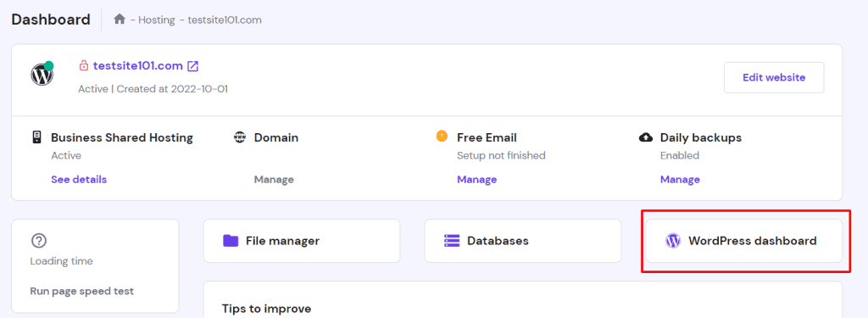Click the Active status under Business Shared Hosting

coord(66,156)
